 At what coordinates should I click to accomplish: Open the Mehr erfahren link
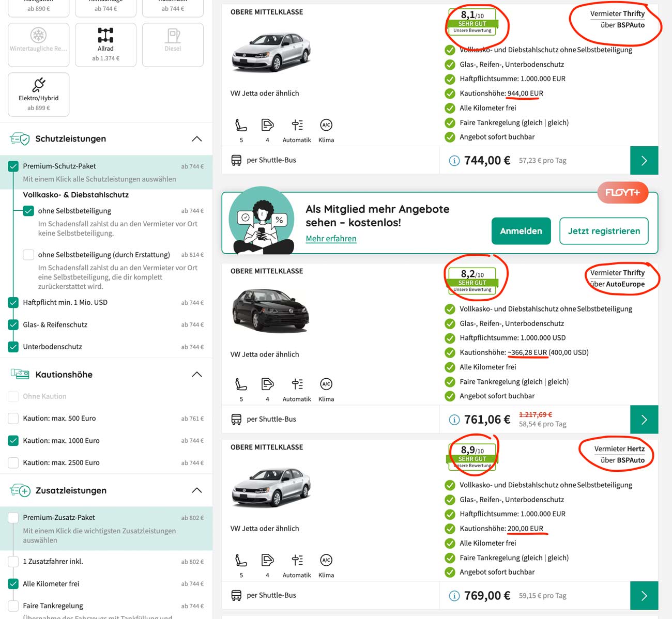point(331,239)
